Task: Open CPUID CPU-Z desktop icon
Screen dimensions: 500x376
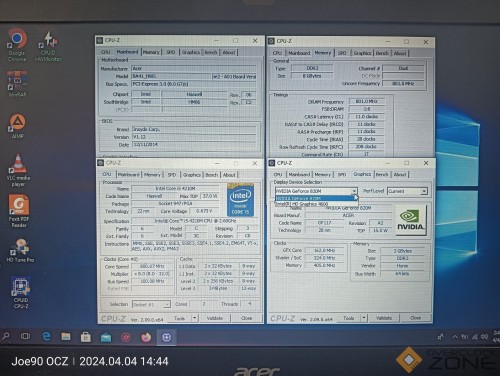Action: coord(21,292)
